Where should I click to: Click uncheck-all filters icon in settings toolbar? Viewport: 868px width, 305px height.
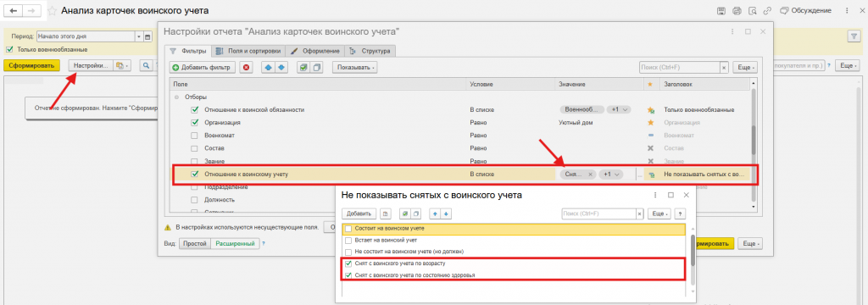[317, 68]
